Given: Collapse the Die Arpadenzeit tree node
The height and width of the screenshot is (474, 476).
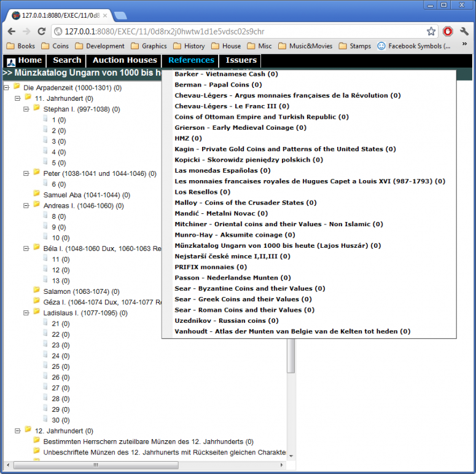Looking at the screenshot, I should (x=6, y=88).
